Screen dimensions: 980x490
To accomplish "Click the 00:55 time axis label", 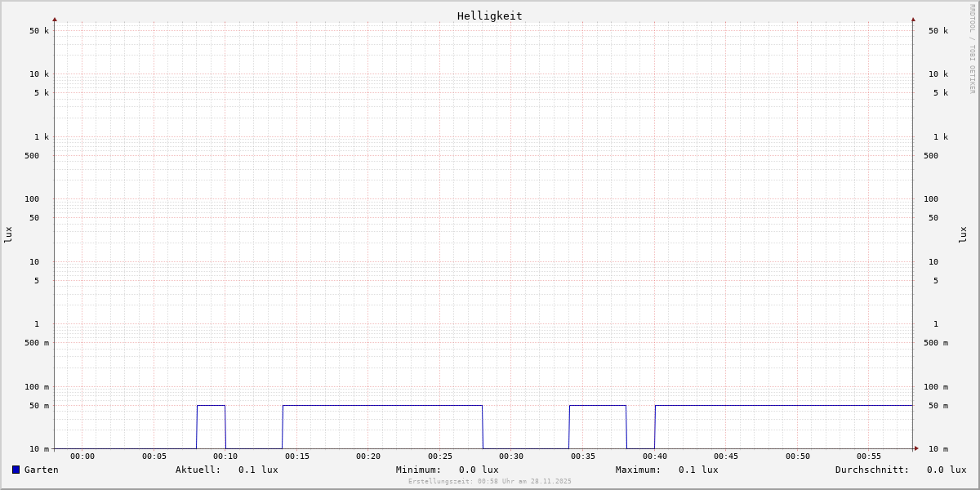I will [x=869, y=457].
